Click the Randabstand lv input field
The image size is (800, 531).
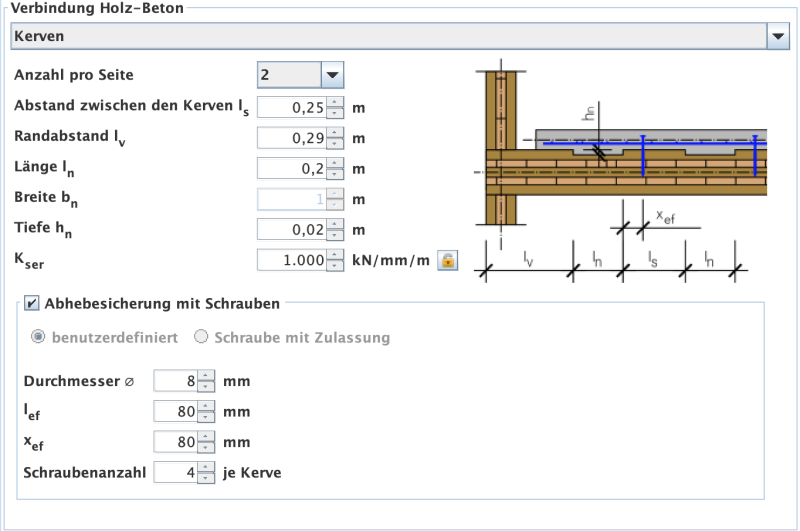tap(292, 138)
